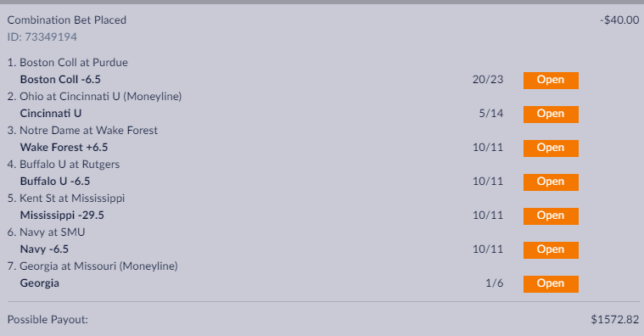Click the Open badge for Buffalo U -6.5
This screenshot has width=644, height=336.
coord(551,182)
